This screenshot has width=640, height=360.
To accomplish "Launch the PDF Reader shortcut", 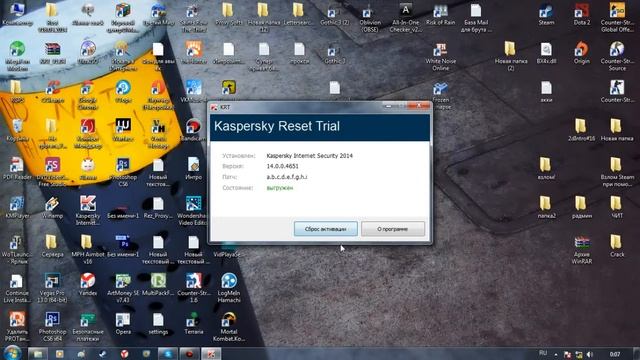I will tap(17, 168).
